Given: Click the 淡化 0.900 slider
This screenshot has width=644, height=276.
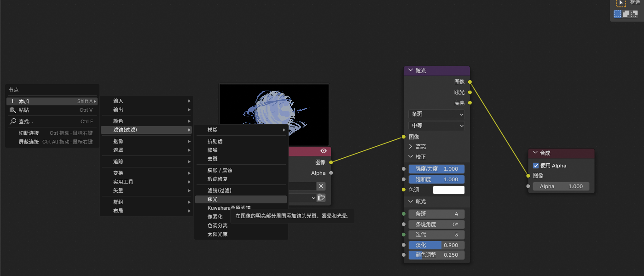Looking at the screenshot, I should click(436, 245).
